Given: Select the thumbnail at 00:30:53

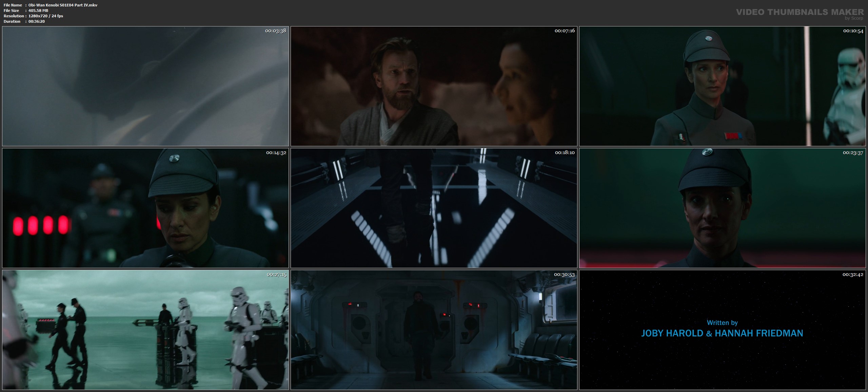Looking at the screenshot, I should [x=434, y=330].
